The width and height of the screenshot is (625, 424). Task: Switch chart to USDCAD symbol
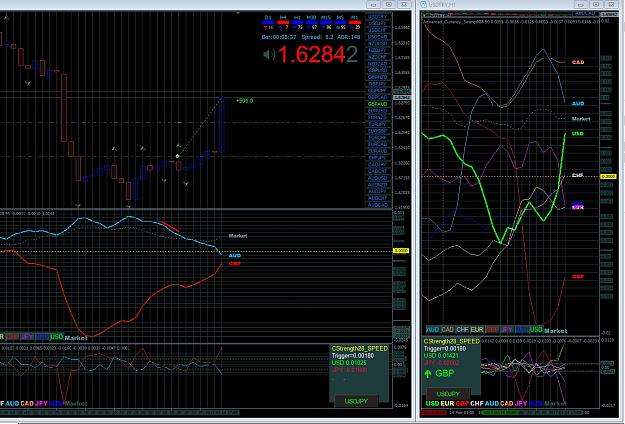[x=377, y=37]
